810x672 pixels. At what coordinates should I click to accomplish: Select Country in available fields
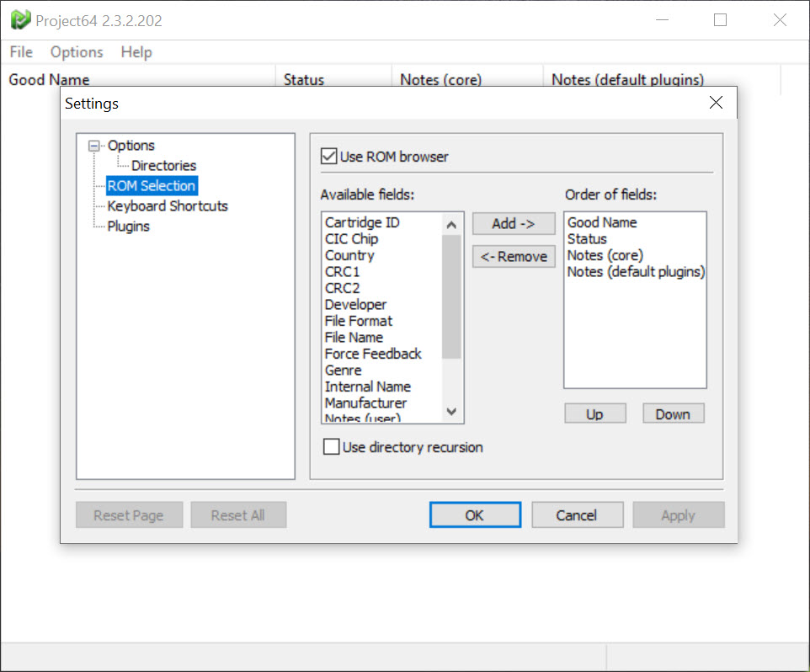tap(349, 256)
